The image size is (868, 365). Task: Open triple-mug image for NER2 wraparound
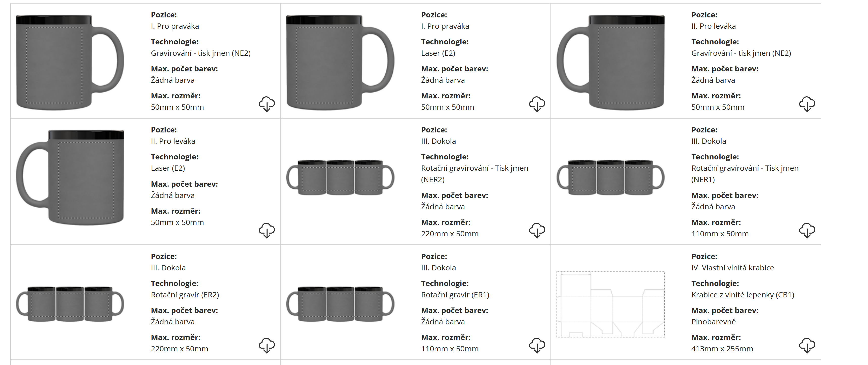point(340,177)
